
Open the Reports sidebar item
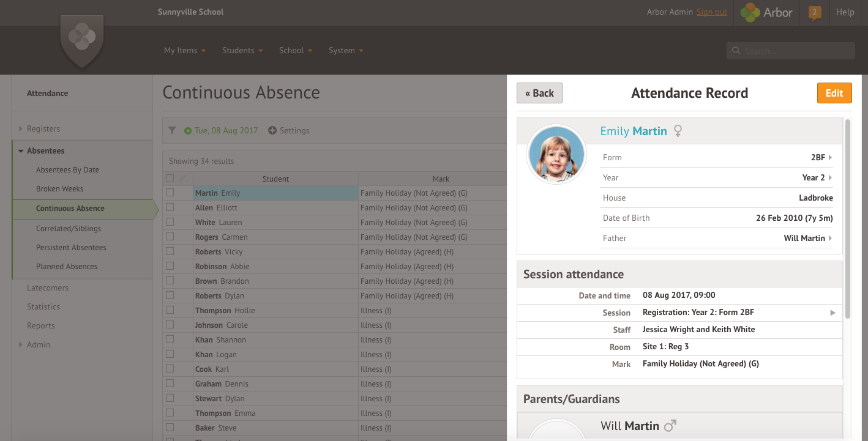(41, 325)
